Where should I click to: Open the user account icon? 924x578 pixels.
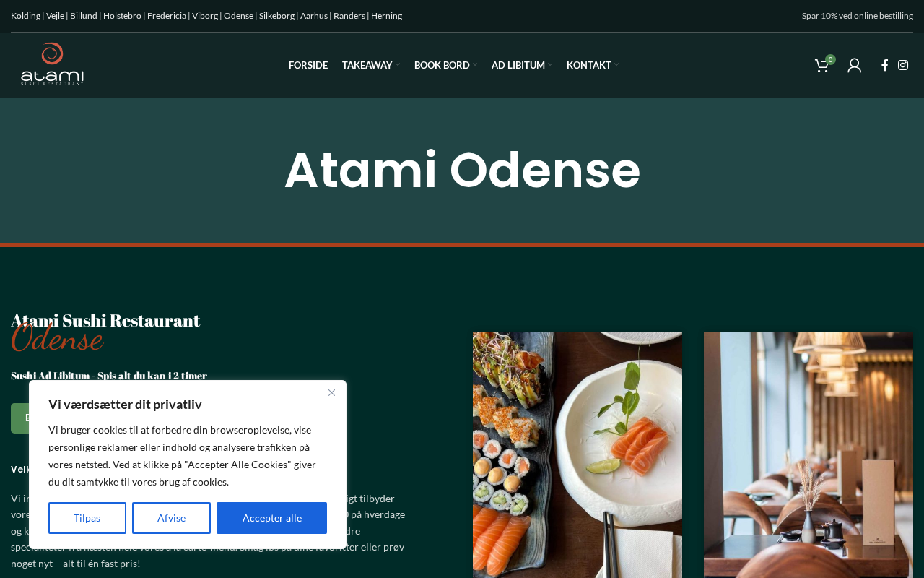[x=855, y=65]
